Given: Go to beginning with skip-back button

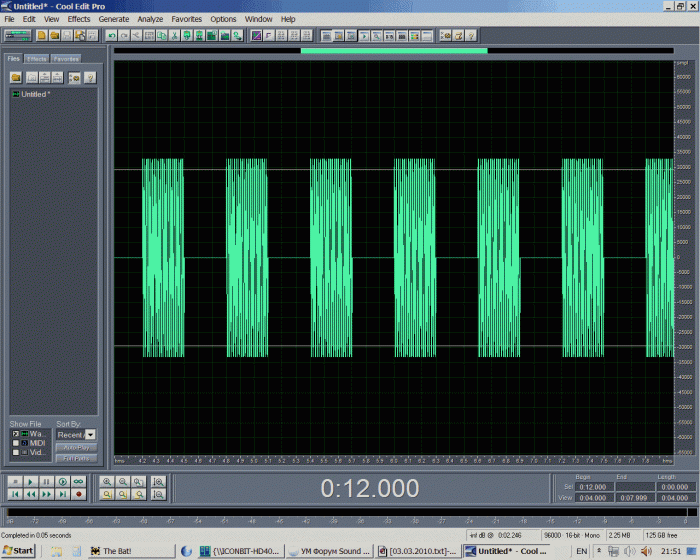Looking at the screenshot, I should (15, 494).
